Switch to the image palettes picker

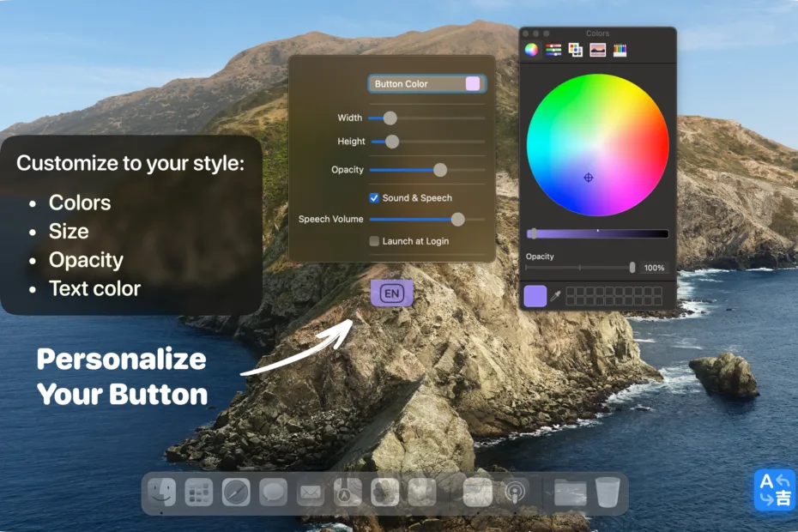(597, 50)
